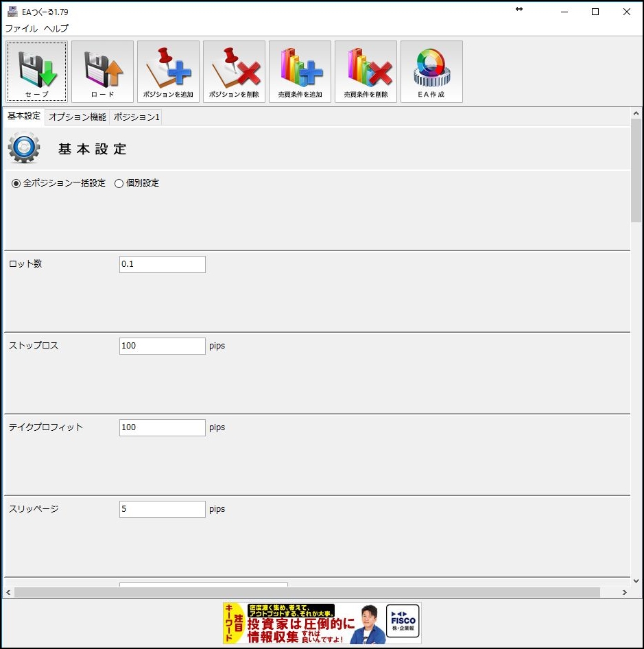Viewport: 644px width, 649px height.
Task: Click the pips unit beside テイクプロフィット
Action: tap(217, 427)
